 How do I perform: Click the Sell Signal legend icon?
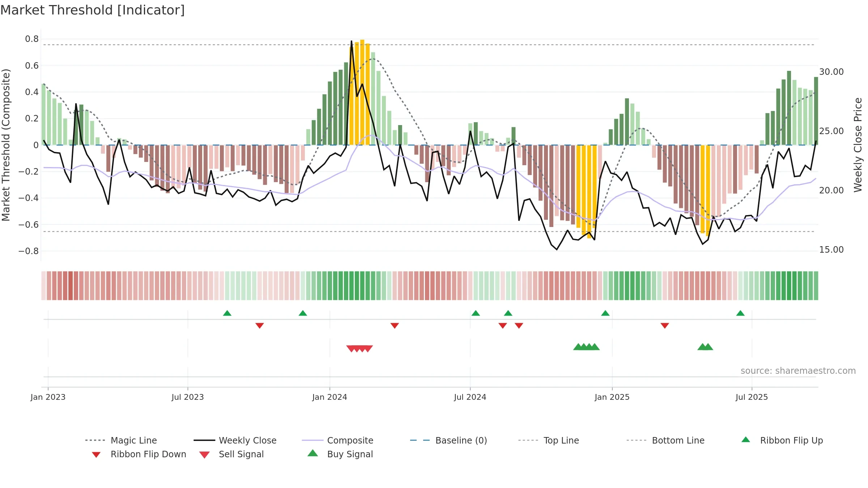click(204, 455)
